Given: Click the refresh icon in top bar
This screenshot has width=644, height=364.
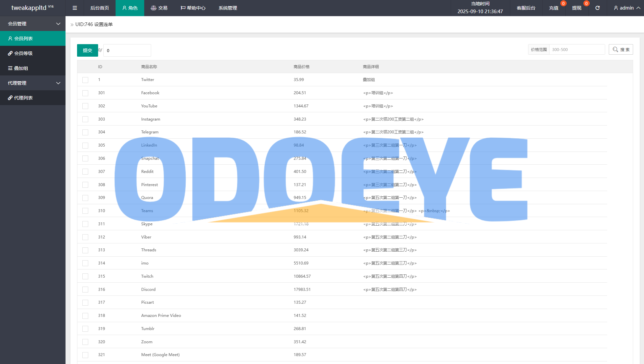Looking at the screenshot, I should pyautogui.click(x=597, y=8).
